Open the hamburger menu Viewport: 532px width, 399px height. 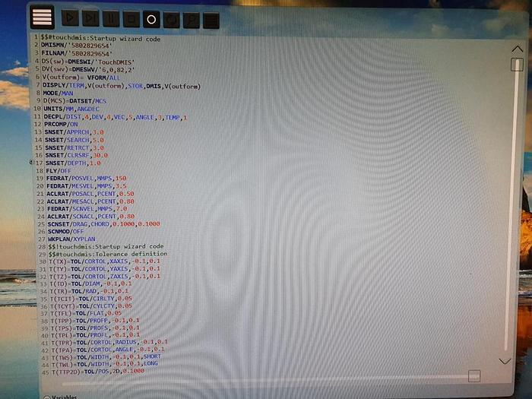click(x=43, y=17)
